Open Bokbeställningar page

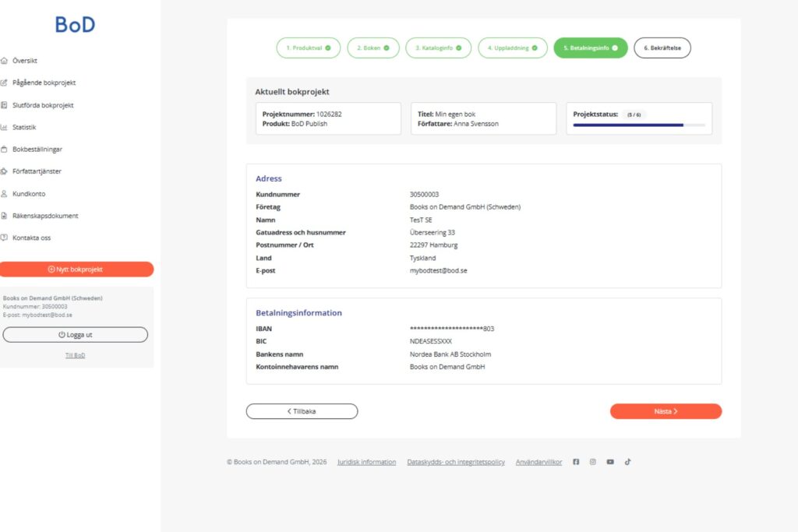click(37, 150)
